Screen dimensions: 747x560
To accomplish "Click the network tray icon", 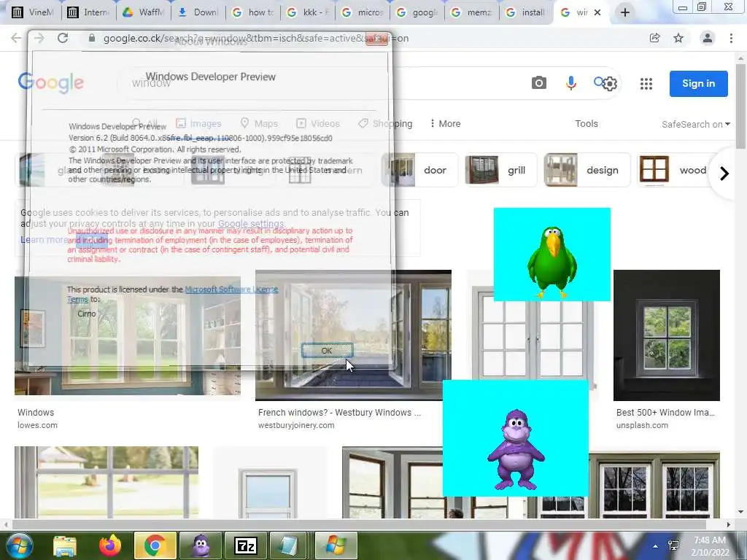I will coord(673,545).
